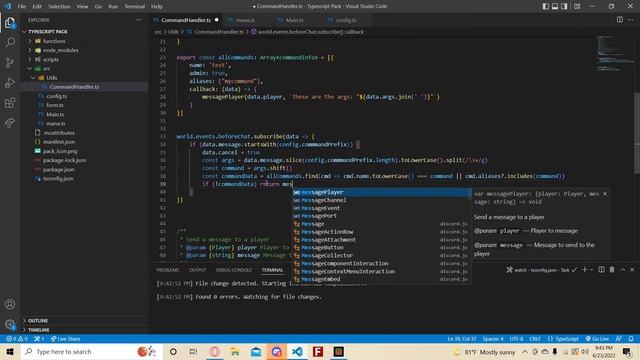Expand the scripts folder

[84, 59]
